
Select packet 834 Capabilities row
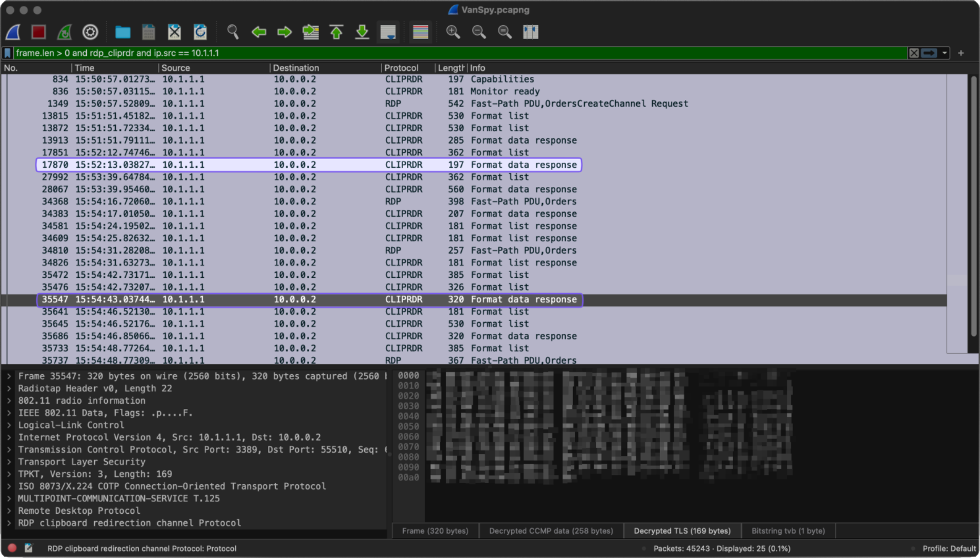click(x=474, y=79)
